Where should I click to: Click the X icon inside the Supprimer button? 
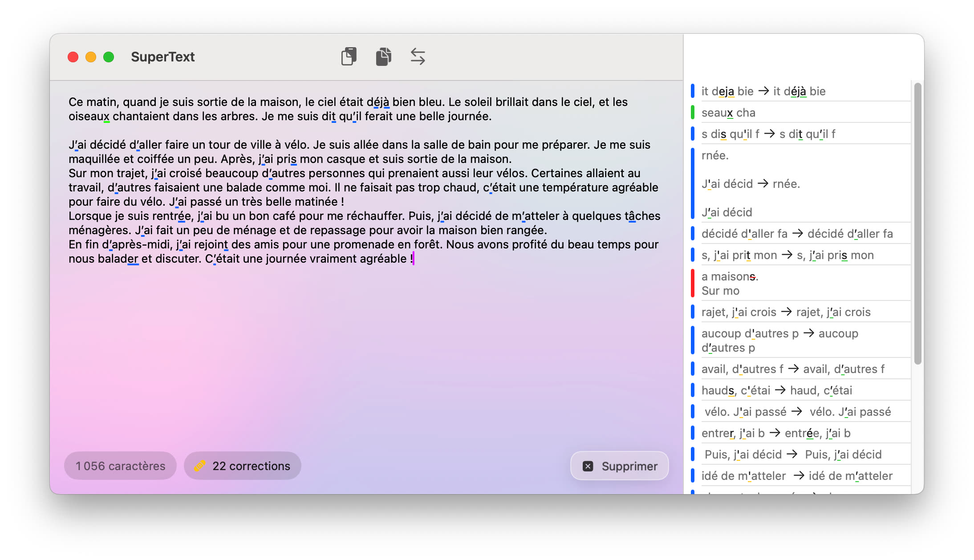tap(588, 466)
